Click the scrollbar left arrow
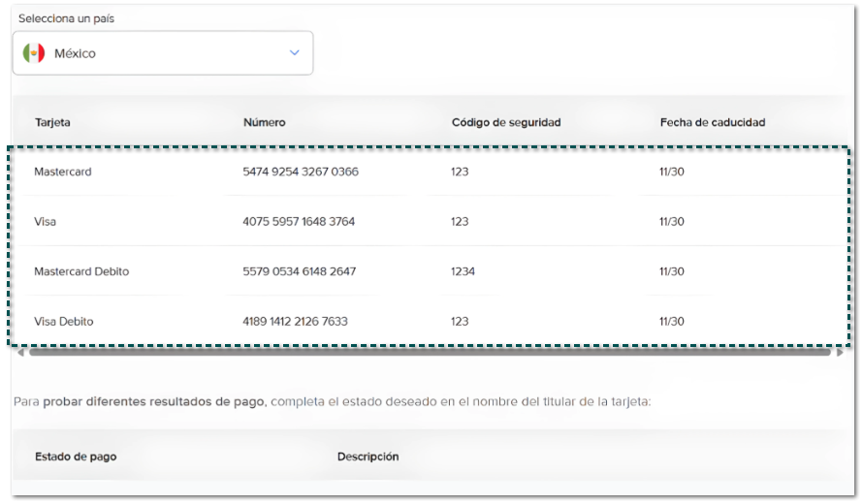Screen dimensions: 863x504 coord(19,353)
